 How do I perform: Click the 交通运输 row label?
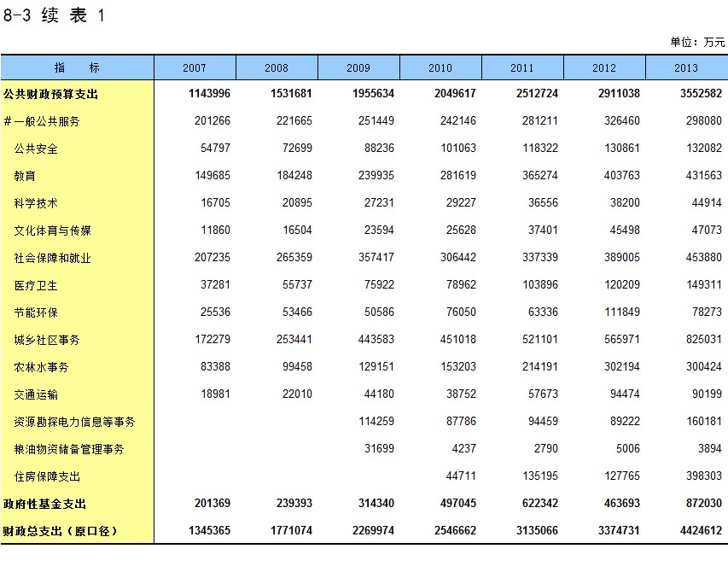(36, 394)
